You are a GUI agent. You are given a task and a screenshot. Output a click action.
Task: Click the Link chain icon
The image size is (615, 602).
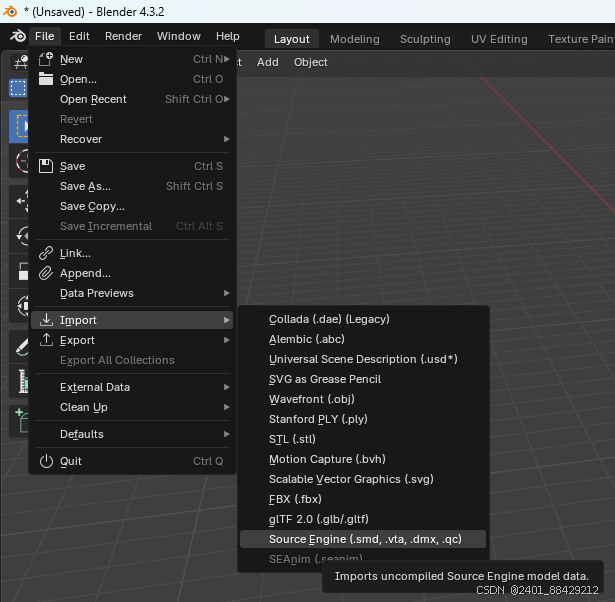(x=45, y=253)
